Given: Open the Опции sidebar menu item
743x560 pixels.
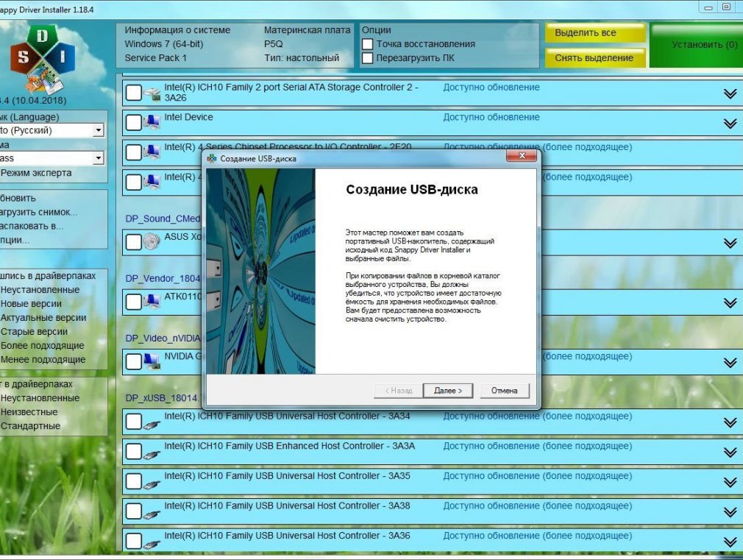Looking at the screenshot, I should [15, 240].
